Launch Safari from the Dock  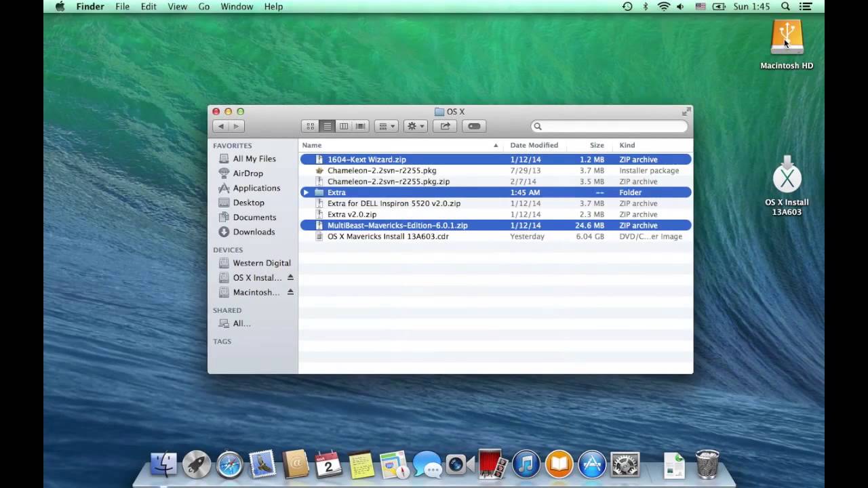[230, 464]
